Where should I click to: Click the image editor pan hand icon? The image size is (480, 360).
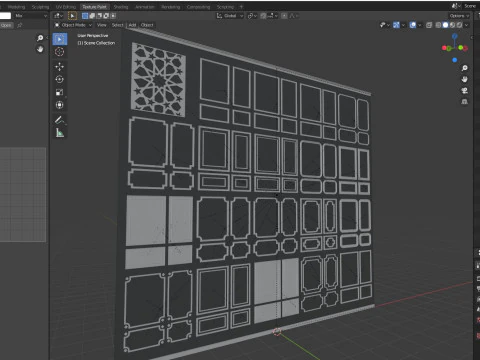coord(40,49)
